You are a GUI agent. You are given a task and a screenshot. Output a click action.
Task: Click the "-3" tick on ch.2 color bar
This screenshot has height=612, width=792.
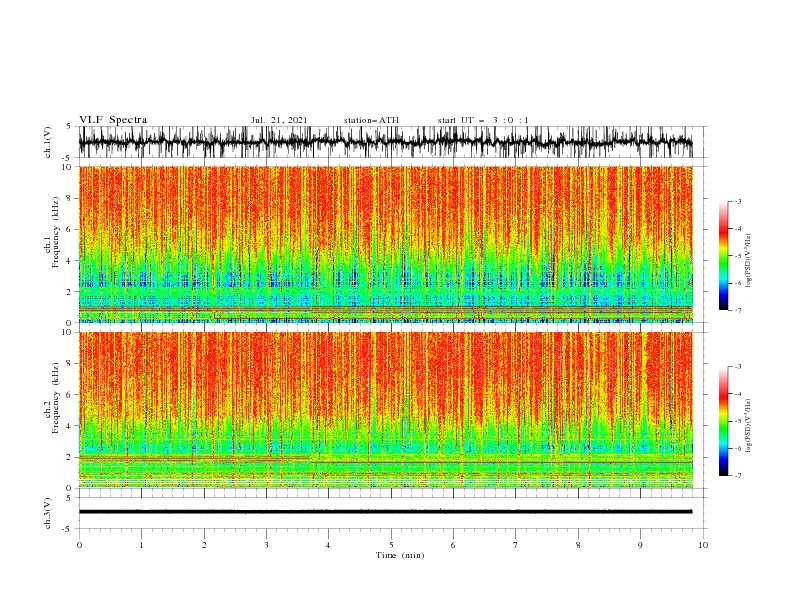tap(738, 367)
